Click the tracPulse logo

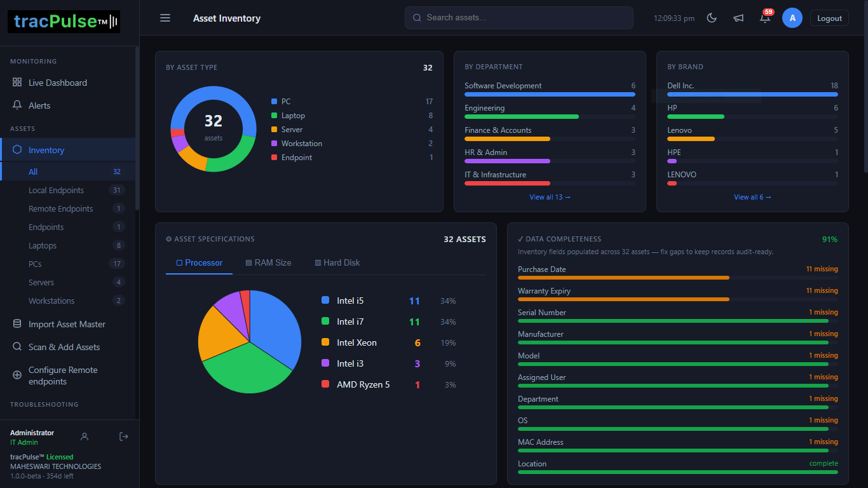tap(64, 22)
